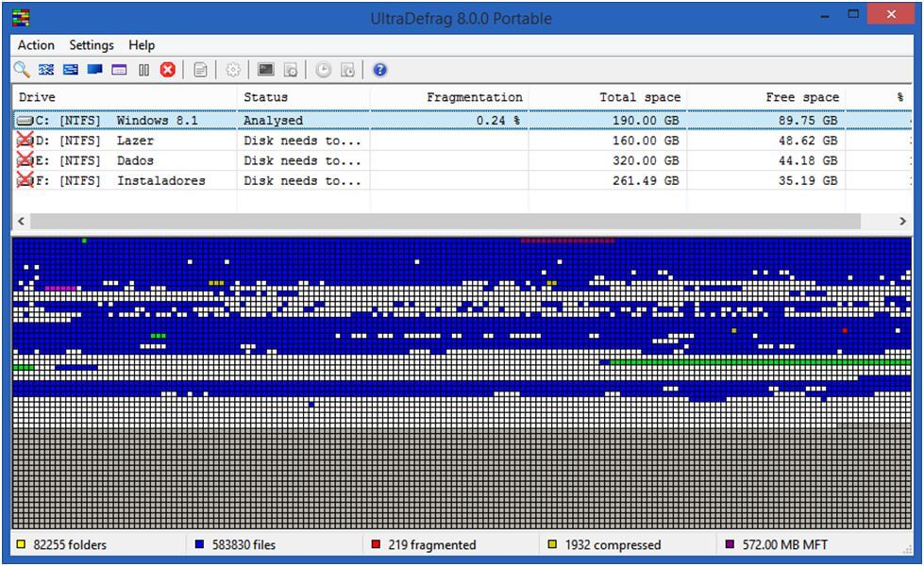924x566 pixels.
Task: Click the "0.24 %" fragmentation value
Action: (498, 121)
